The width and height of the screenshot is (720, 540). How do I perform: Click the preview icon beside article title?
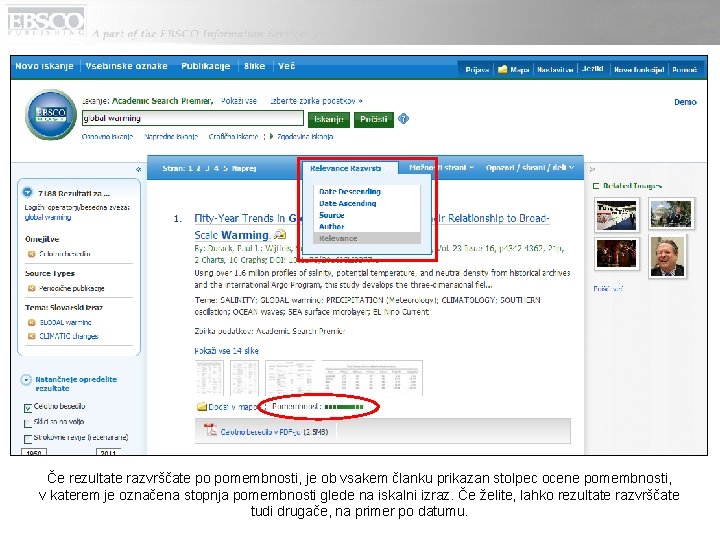pyautogui.click(x=280, y=235)
